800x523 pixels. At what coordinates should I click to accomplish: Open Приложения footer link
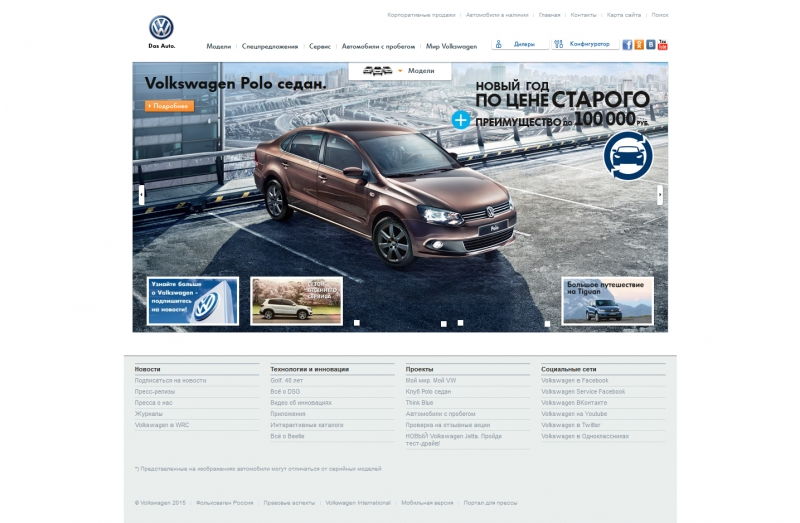coord(288,414)
